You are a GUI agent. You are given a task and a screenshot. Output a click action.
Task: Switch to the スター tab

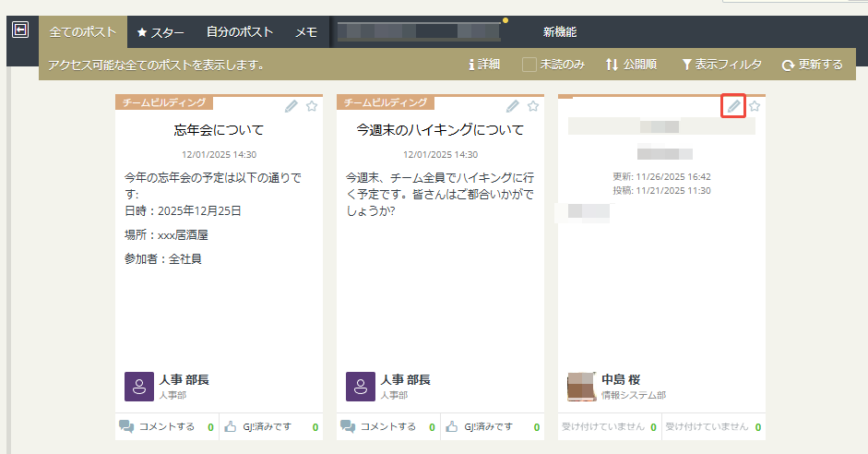point(161,32)
